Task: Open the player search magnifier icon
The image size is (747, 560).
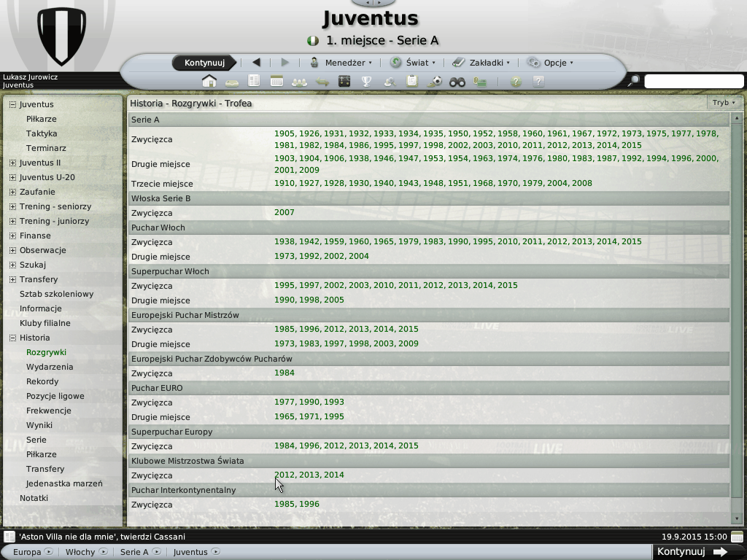Action: [x=390, y=82]
